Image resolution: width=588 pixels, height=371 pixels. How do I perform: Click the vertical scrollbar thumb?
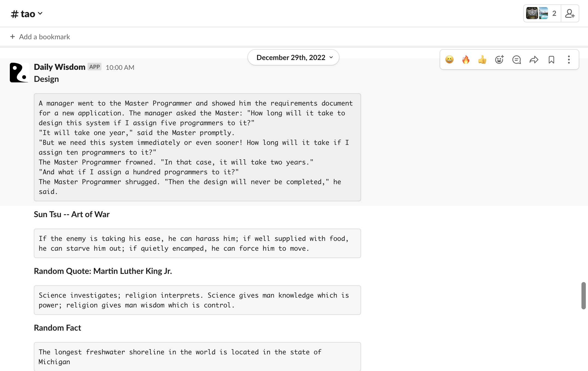point(583,296)
